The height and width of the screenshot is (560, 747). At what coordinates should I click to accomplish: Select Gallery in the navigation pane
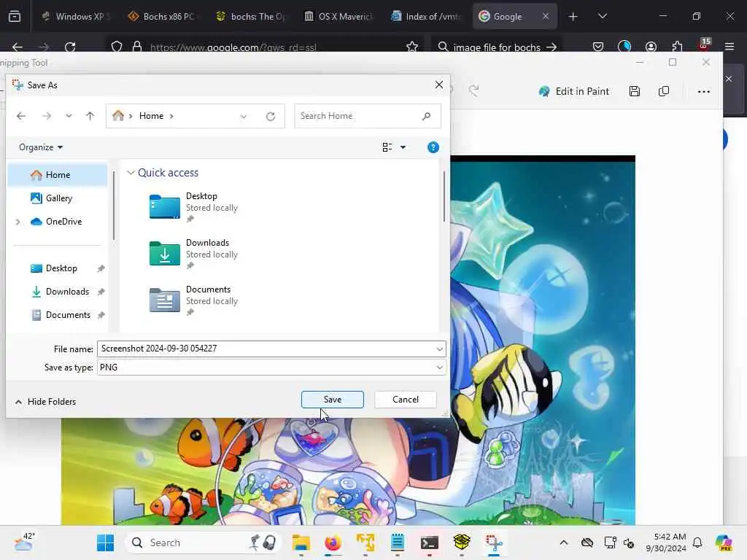pyautogui.click(x=58, y=198)
